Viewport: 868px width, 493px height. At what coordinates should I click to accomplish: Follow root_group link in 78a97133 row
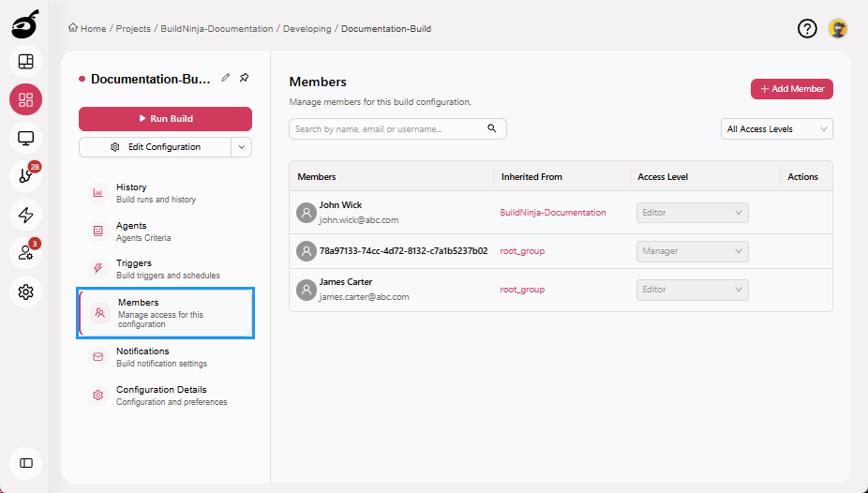tap(522, 251)
